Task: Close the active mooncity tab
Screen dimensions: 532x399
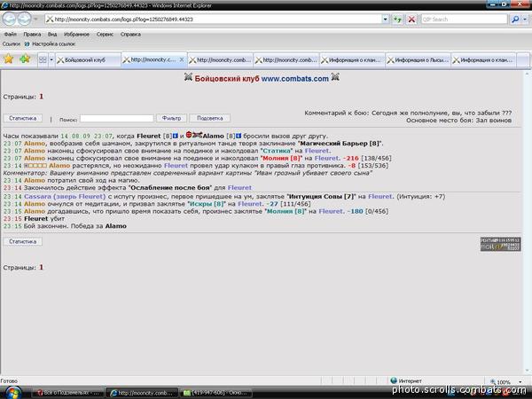Action: pos(182,59)
